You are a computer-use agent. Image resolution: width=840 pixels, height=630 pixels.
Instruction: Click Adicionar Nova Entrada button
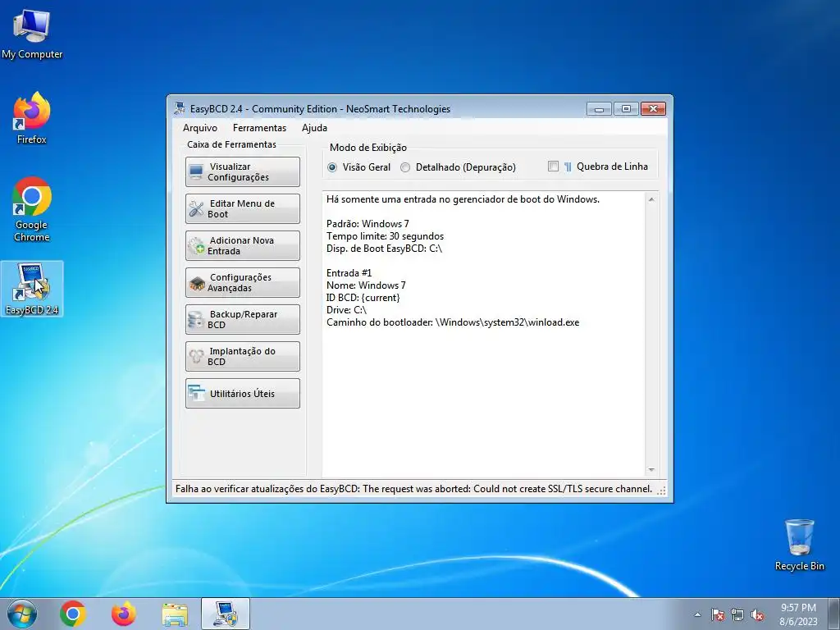click(x=243, y=246)
